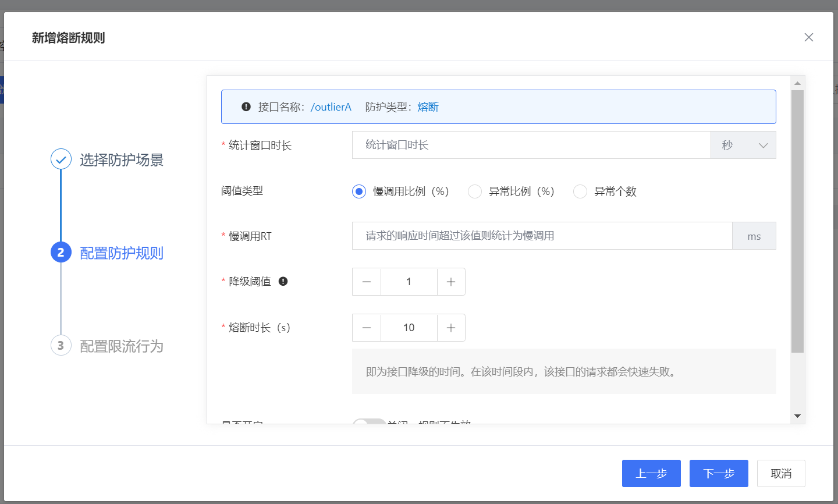Click the 下一步 button

tap(719, 473)
